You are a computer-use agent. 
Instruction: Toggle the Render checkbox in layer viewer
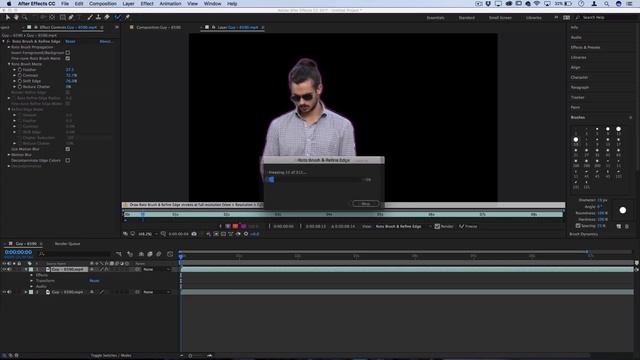pyautogui.click(x=437, y=226)
